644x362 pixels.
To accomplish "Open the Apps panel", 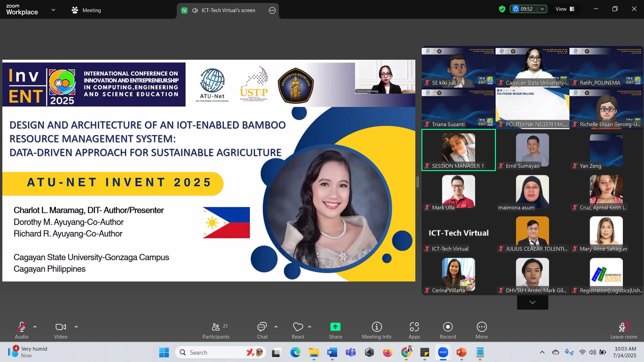I will 414,330.
